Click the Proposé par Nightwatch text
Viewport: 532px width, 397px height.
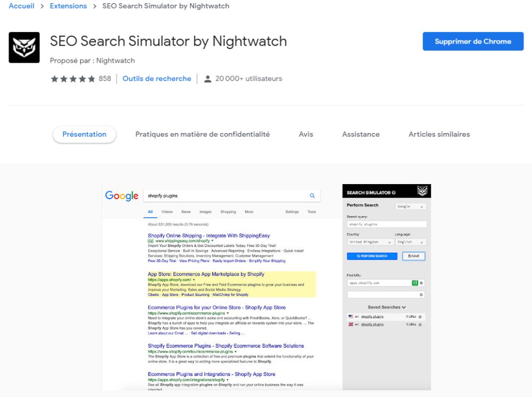pyautogui.click(x=92, y=61)
